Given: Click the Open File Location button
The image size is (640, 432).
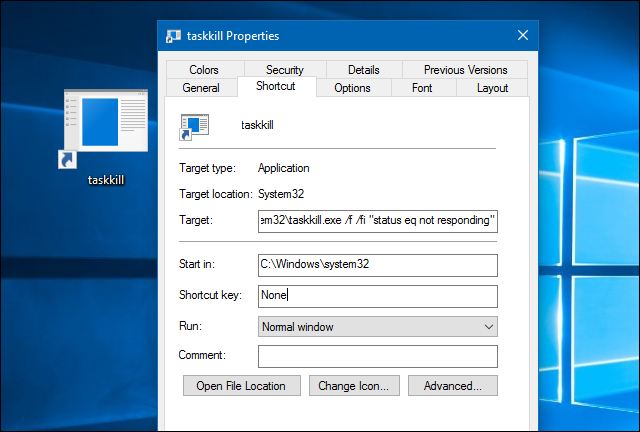Looking at the screenshot, I should pyautogui.click(x=242, y=385).
